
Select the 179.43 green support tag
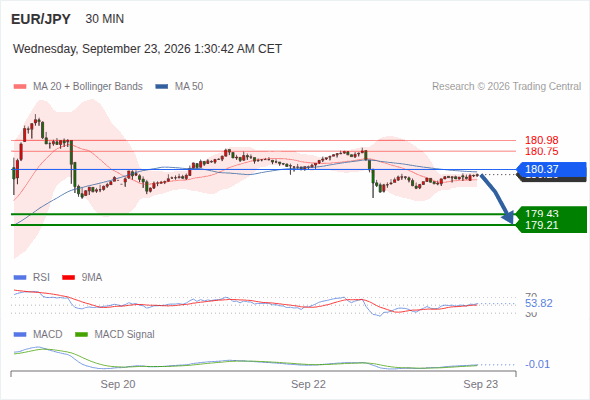[x=551, y=213]
